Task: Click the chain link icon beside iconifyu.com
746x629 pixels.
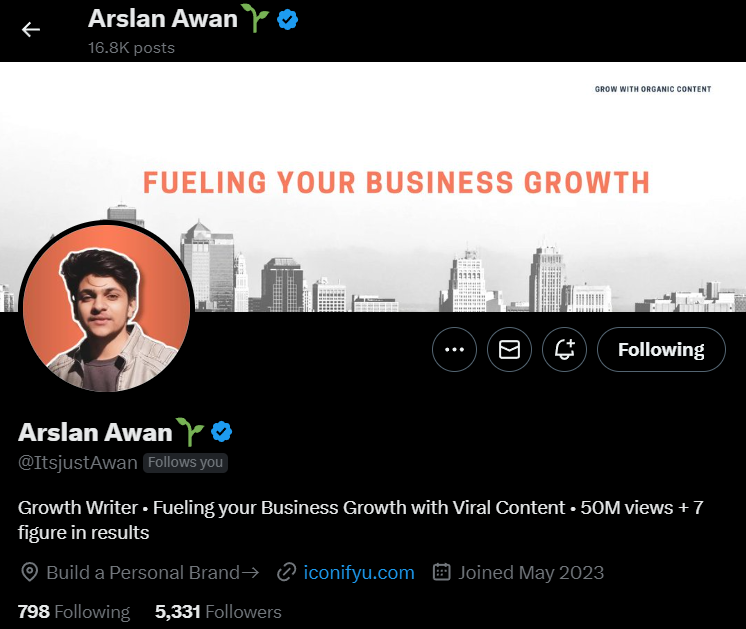Action: pos(286,572)
